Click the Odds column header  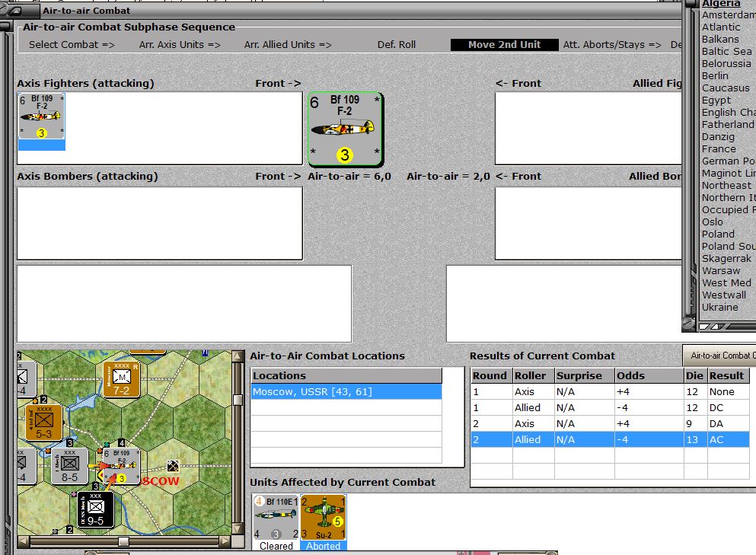(649, 375)
